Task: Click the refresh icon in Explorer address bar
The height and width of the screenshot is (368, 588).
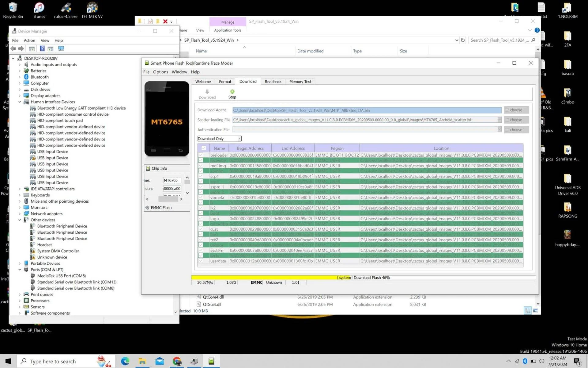Action: click(x=463, y=40)
